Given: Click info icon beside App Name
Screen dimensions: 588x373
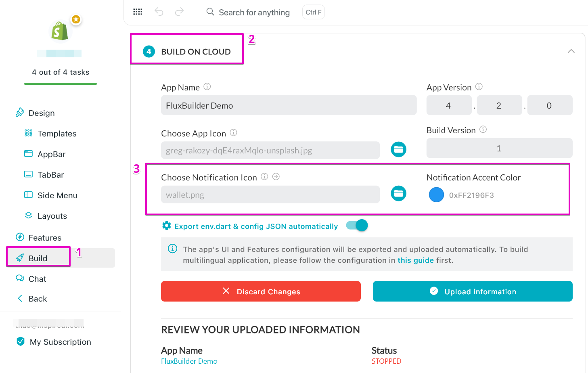Looking at the screenshot, I should 207,87.
